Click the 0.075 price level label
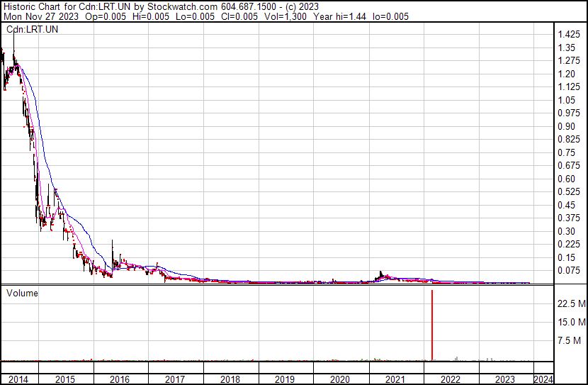This screenshot has height=385, width=588. (x=569, y=271)
